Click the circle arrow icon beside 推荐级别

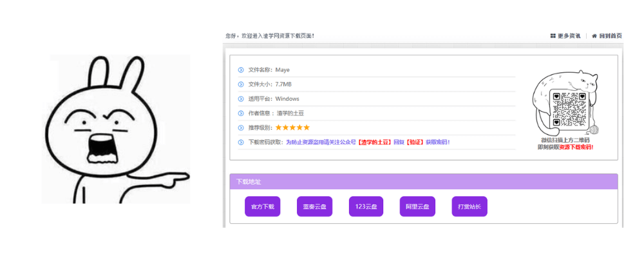(x=241, y=128)
